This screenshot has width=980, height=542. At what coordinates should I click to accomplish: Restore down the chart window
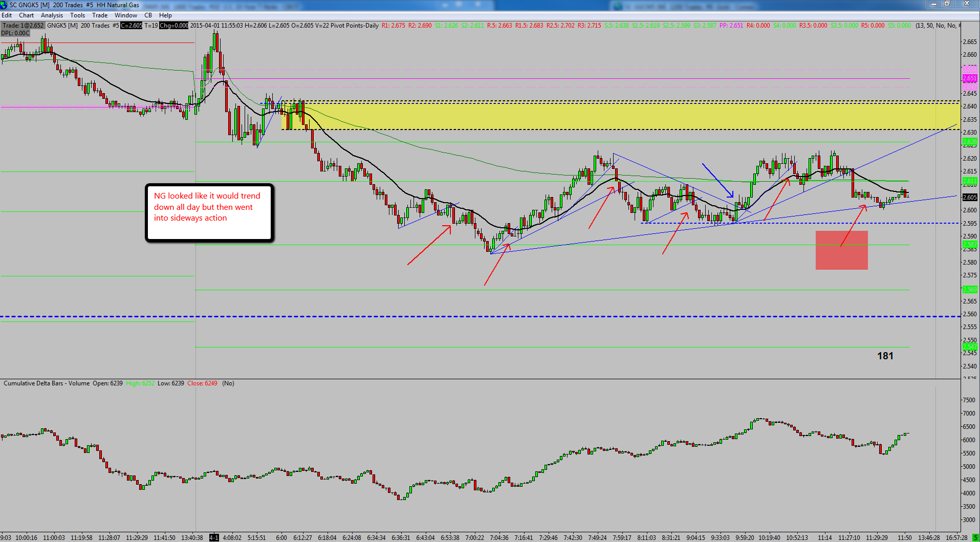[947, 4]
